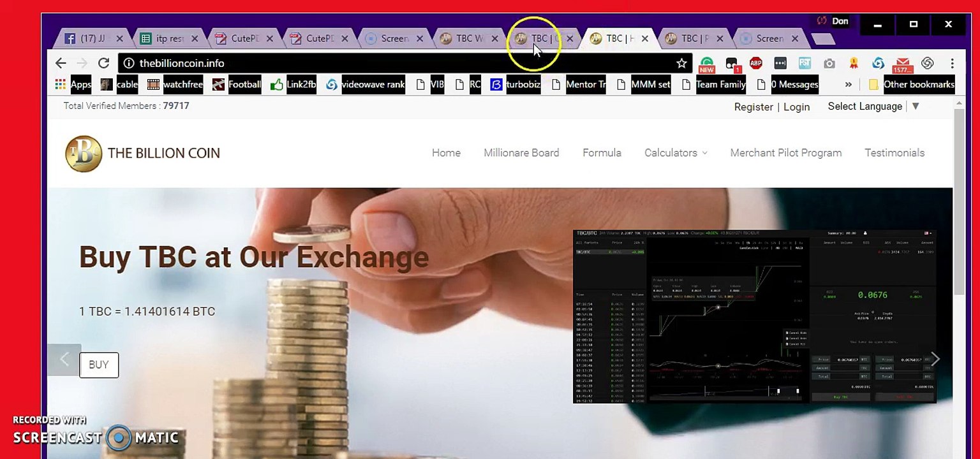Close the active TBC | H tab
The height and width of the screenshot is (459, 980).
tap(645, 39)
